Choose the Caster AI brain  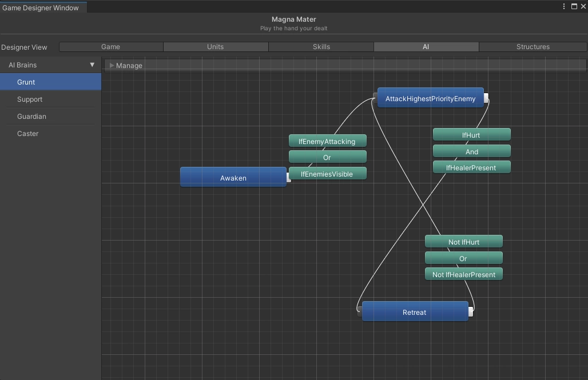(28, 134)
